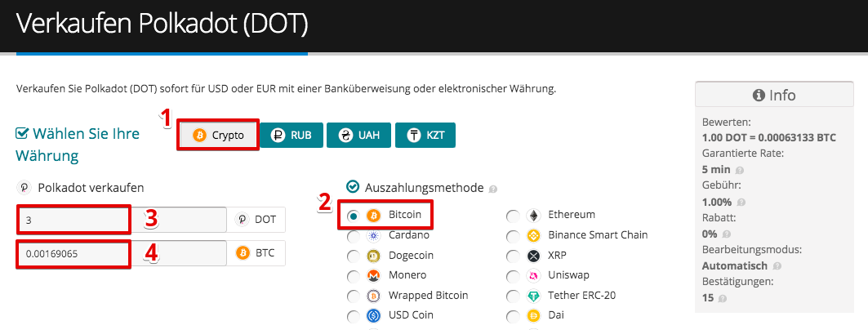Viewport: 868px width, 330px height.
Task: Choose the UAH currency button
Action: [359, 135]
